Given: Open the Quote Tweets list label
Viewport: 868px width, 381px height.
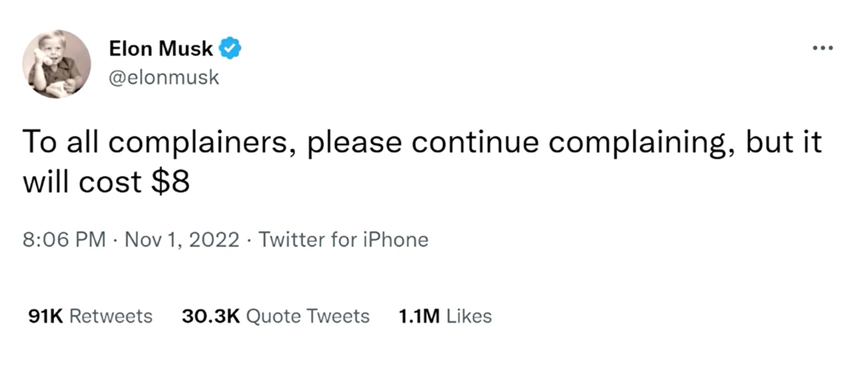Looking at the screenshot, I should tap(308, 316).
